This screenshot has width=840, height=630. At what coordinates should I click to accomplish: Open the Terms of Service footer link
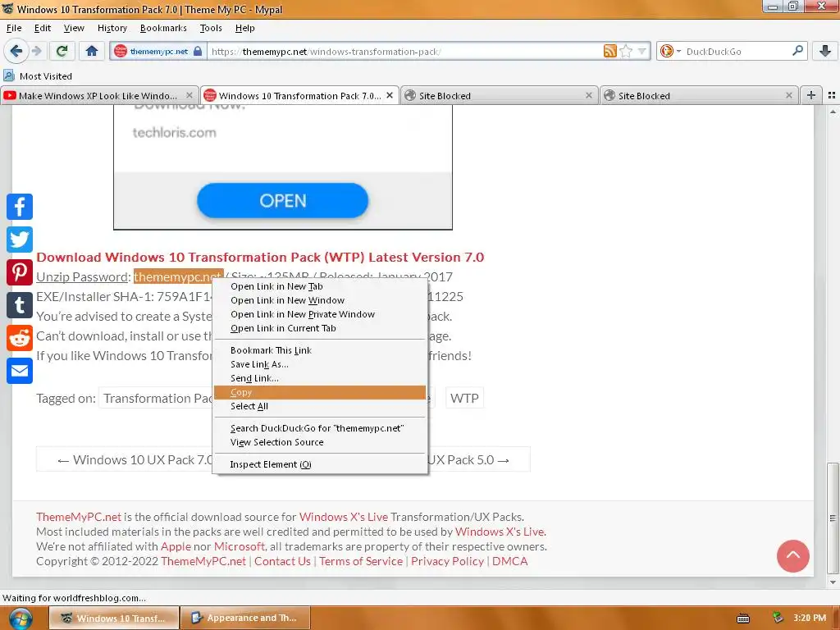click(361, 561)
